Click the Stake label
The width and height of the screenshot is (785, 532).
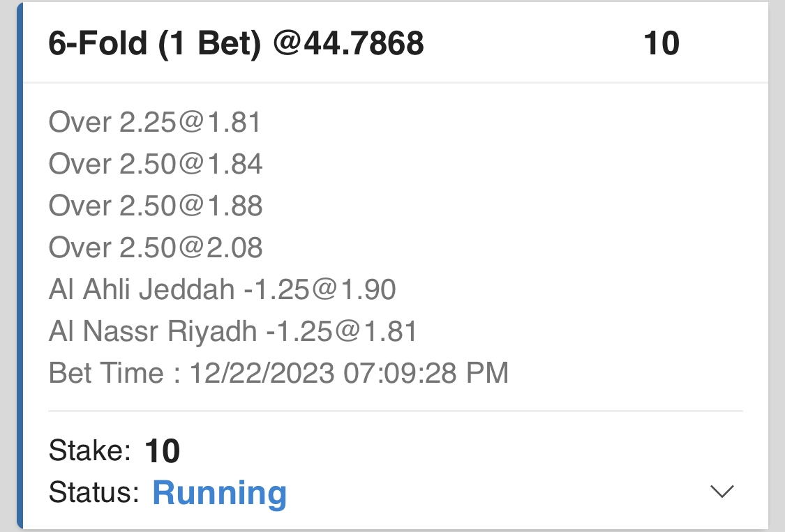click(x=90, y=451)
